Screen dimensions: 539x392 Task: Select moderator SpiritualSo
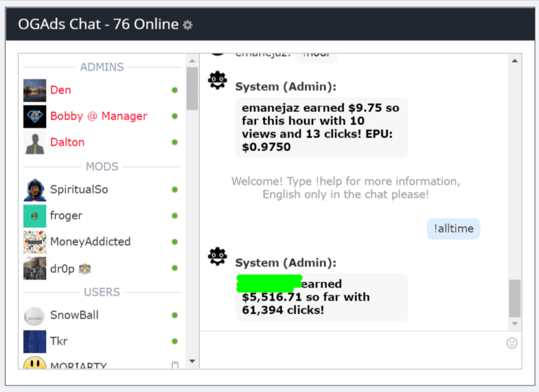click(x=102, y=189)
